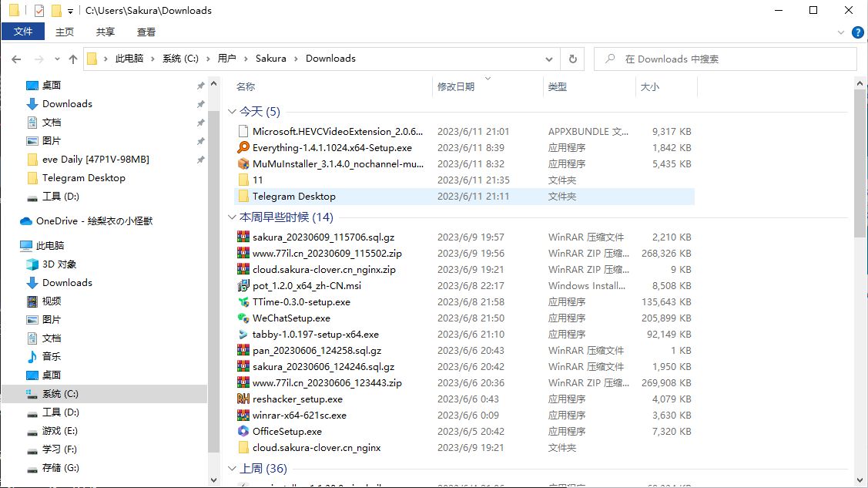Click the OfficeSetup.exe icon

(243, 432)
